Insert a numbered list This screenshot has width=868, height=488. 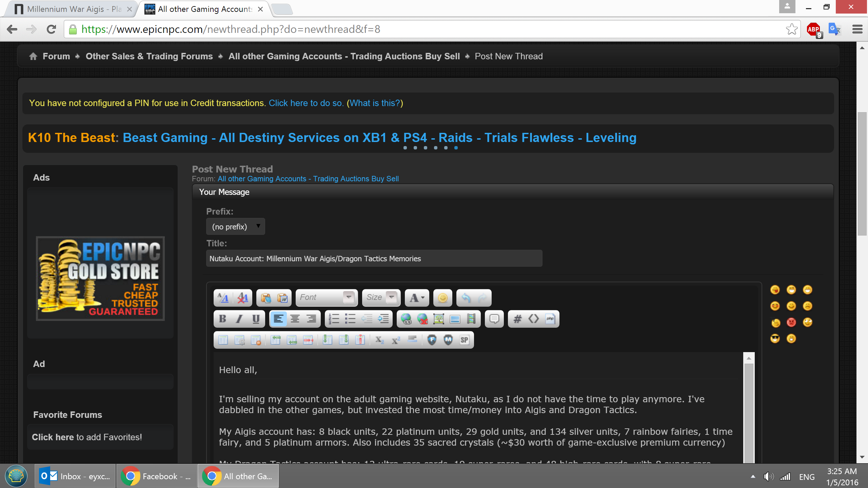334,319
